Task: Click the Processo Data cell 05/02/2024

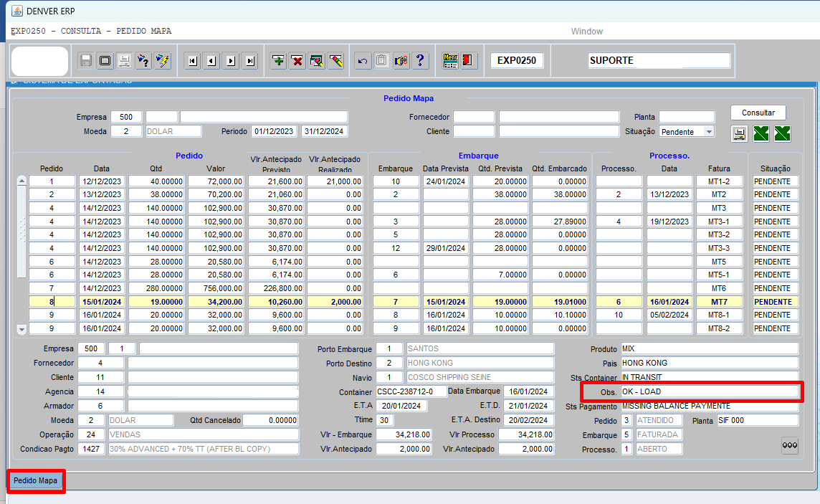Action: [x=669, y=315]
